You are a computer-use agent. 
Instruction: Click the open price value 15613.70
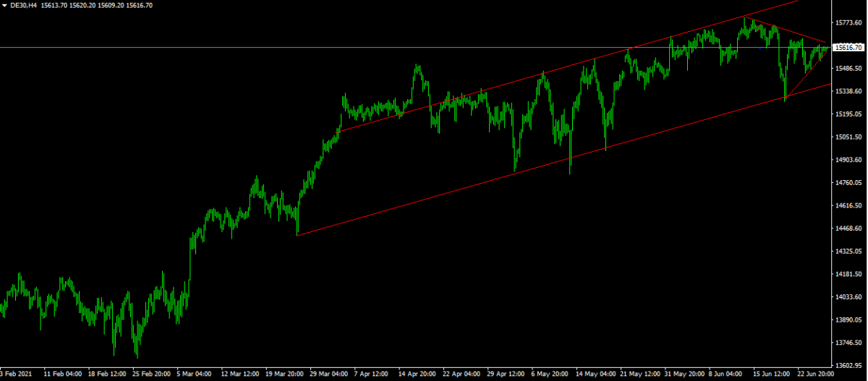click(x=54, y=5)
